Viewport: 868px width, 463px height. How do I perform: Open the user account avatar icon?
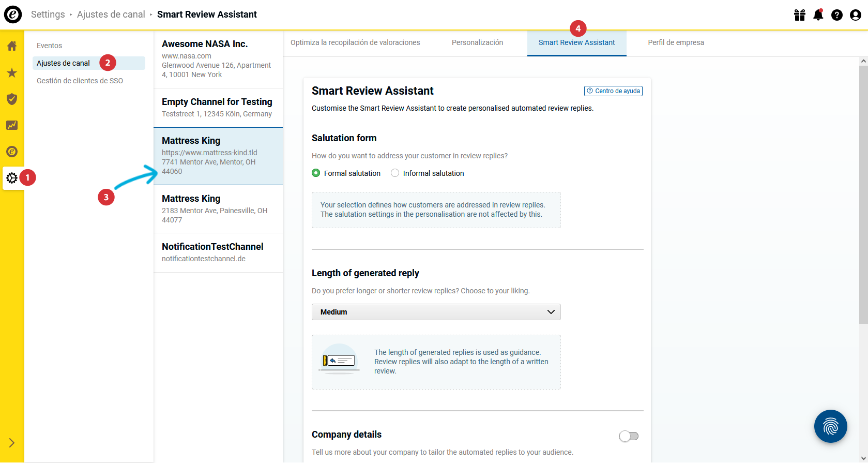856,15
